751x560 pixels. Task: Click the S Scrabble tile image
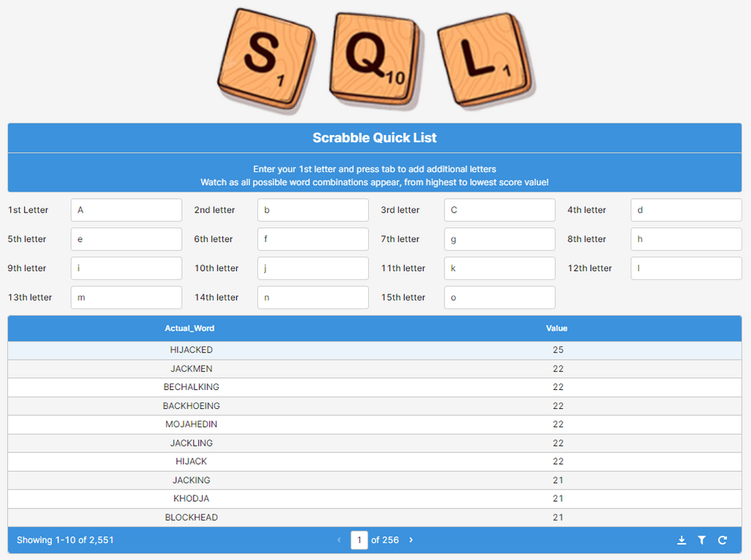(x=266, y=60)
